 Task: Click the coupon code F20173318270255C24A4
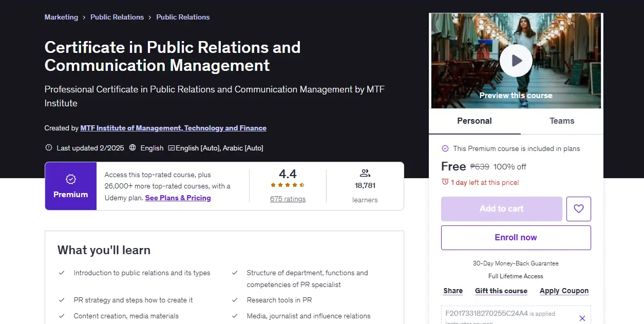pos(486,313)
